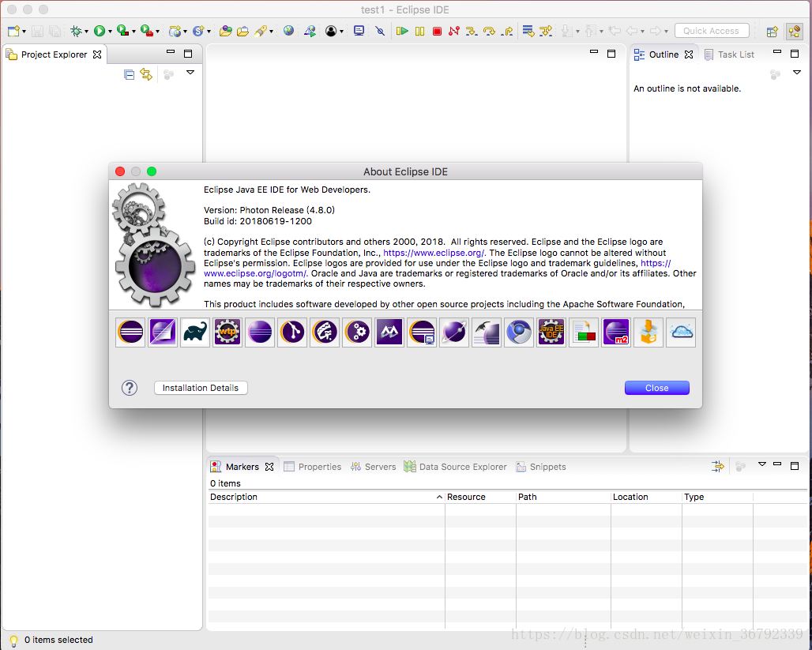Click the Debug bug icon
The width and height of the screenshot is (812, 650).
(x=76, y=31)
